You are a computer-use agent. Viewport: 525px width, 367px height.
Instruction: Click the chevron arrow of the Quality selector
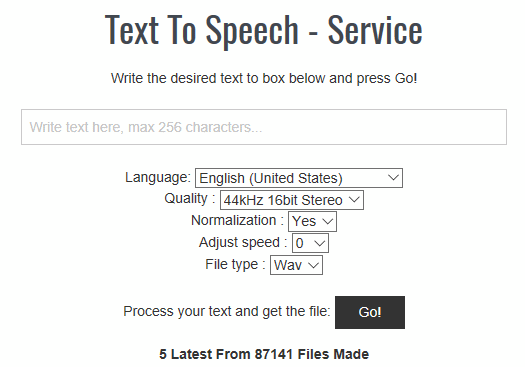pyautogui.click(x=354, y=200)
